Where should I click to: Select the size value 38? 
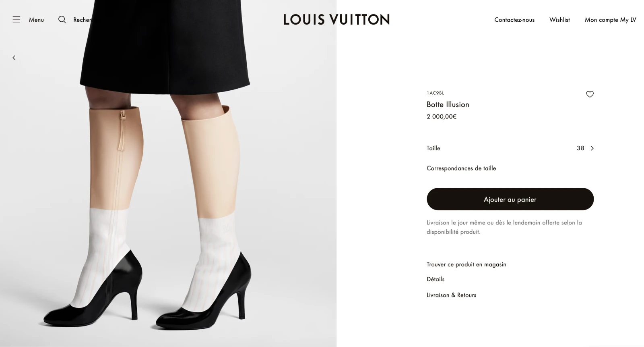[x=580, y=148]
